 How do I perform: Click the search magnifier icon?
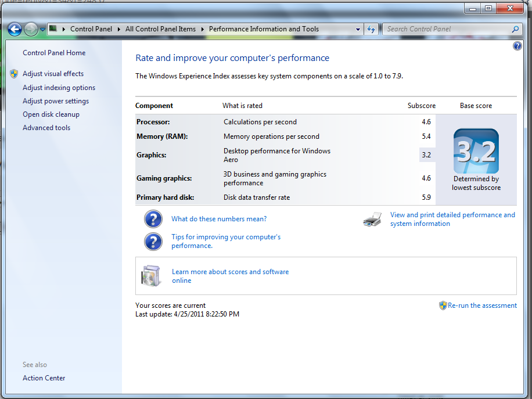click(x=515, y=29)
